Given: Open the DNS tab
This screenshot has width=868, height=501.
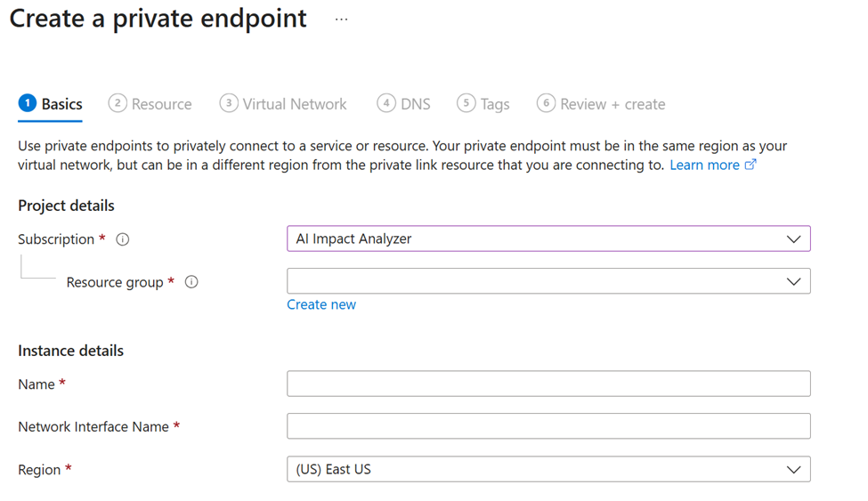Looking at the screenshot, I should pos(415,104).
